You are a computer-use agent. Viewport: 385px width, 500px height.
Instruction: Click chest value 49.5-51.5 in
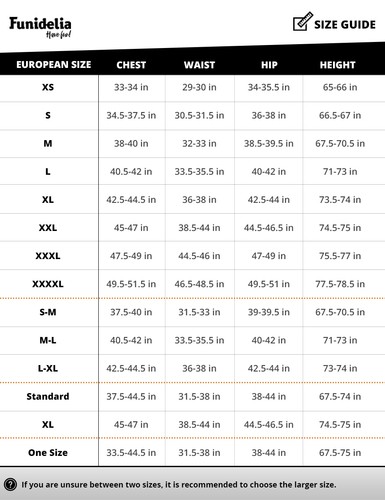click(x=131, y=284)
